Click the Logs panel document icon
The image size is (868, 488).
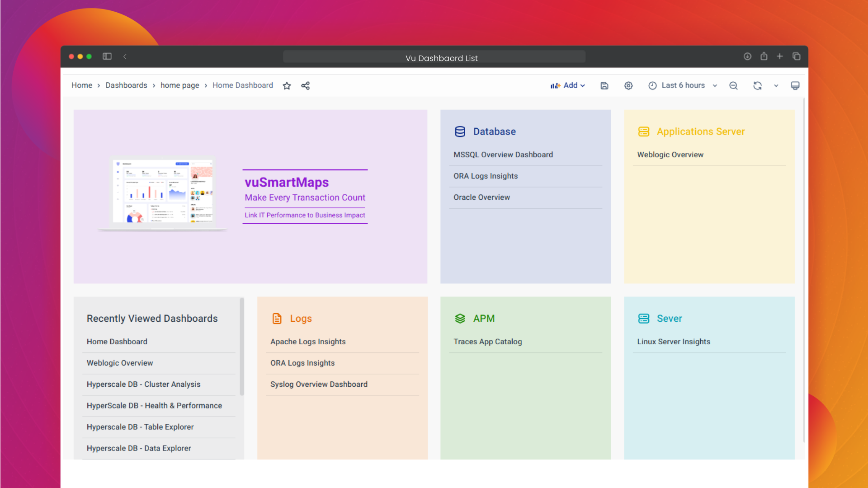click(x=276, y=318)
